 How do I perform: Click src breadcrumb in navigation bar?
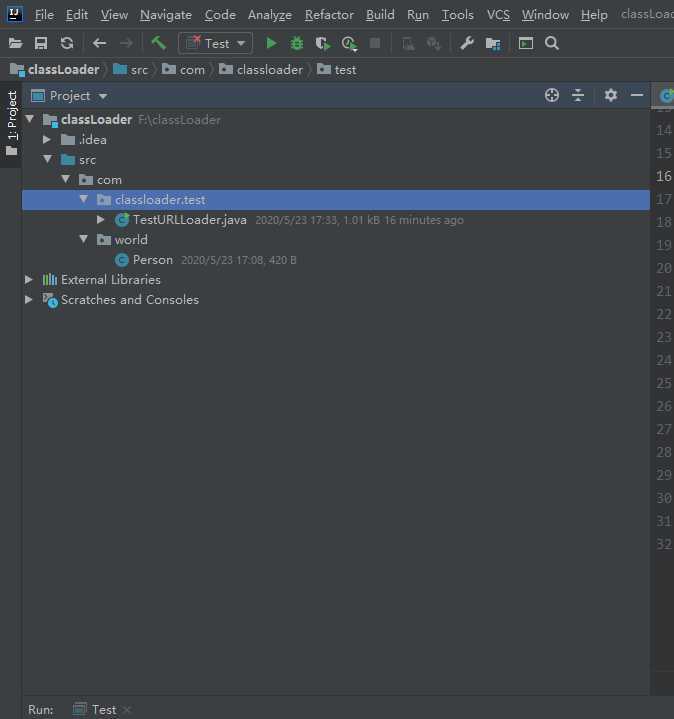click(131, 70)
